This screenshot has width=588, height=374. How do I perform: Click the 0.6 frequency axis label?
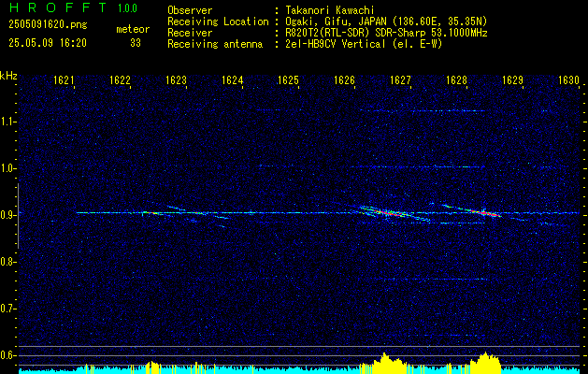[7, 355]
